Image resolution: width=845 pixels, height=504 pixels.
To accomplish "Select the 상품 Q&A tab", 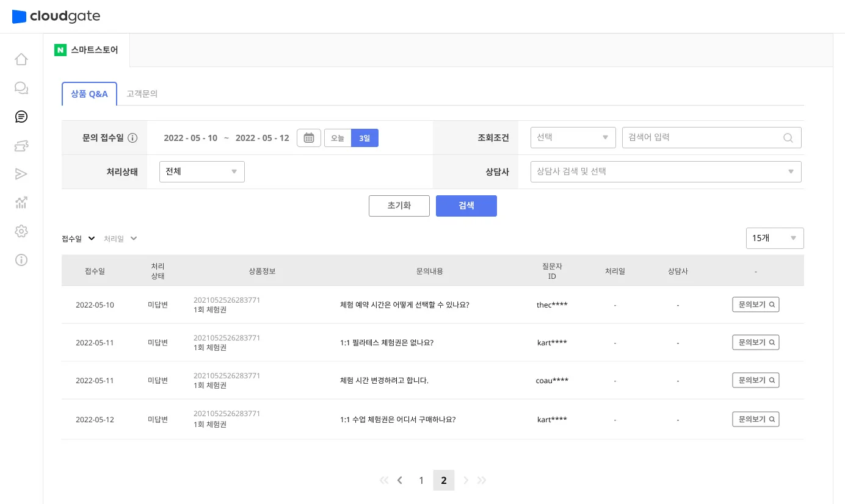I will [89, 93].
